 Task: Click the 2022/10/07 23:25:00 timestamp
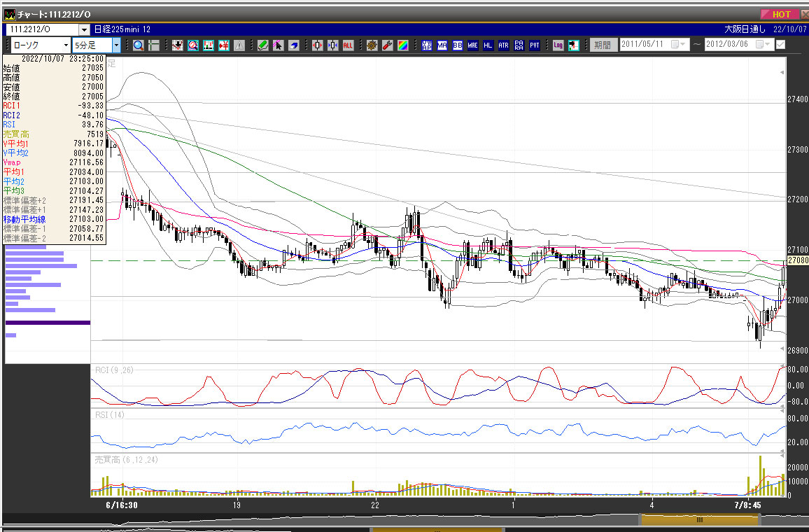[62, 59]
